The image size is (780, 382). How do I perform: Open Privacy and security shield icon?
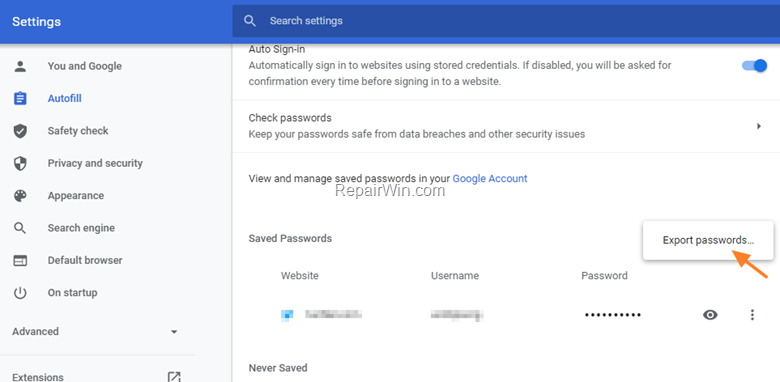pyautogui.click(x=20, y=163)
